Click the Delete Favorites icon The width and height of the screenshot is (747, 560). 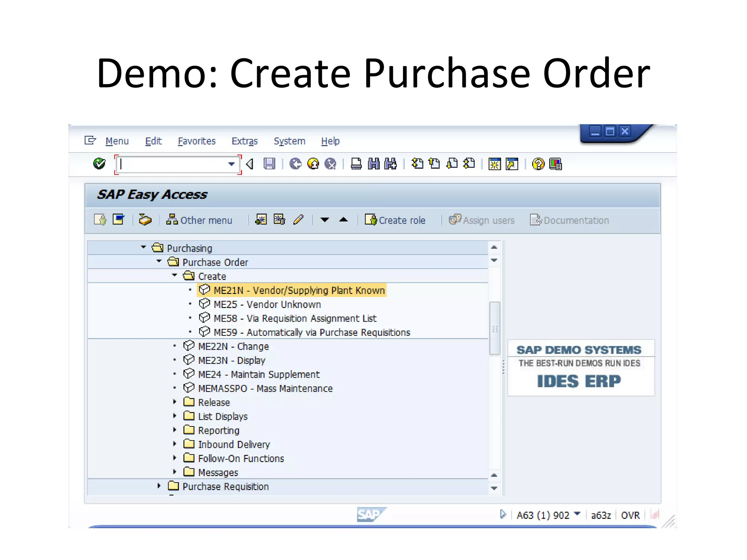[279, 219]
